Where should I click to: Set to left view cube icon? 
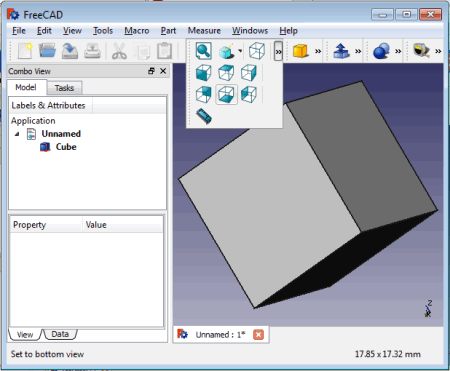coord(249,94)
